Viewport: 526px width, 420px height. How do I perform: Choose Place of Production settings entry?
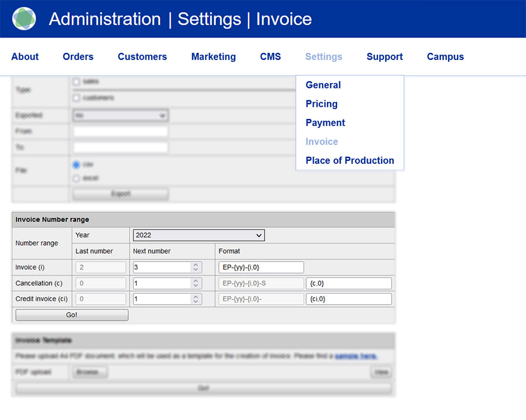[x=349, y=160]
